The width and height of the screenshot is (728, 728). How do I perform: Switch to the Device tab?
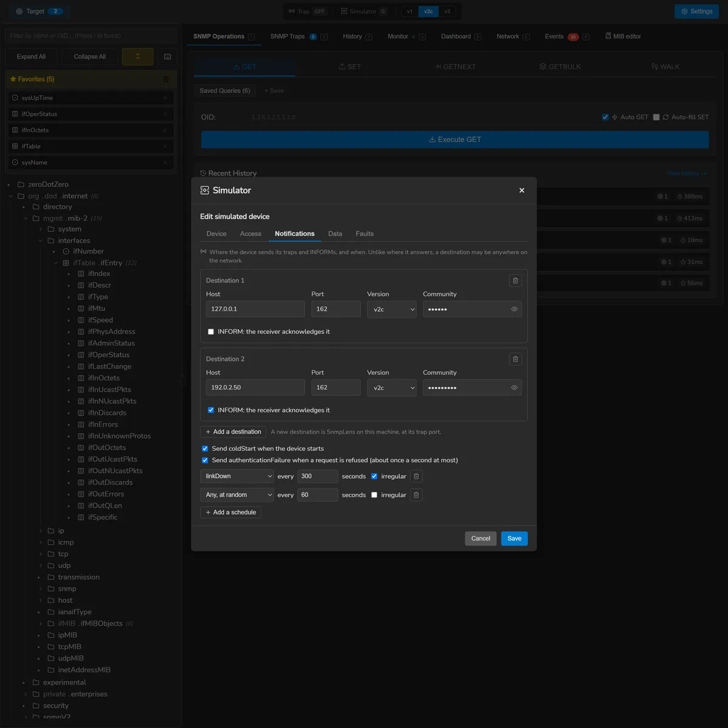coord(217,234)
